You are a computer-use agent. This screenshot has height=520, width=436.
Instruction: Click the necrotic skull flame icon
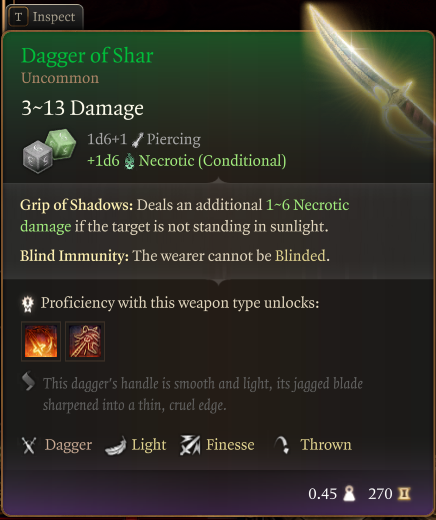129,162
